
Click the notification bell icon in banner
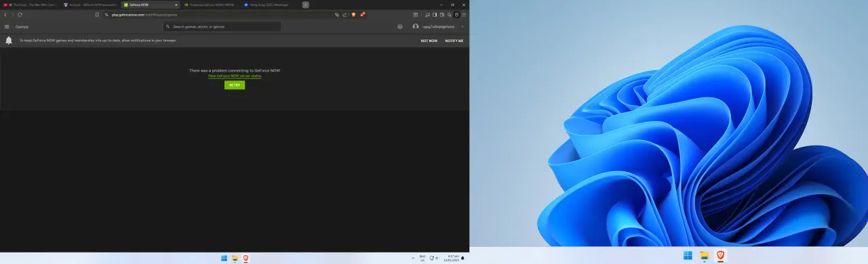tap(9, 41)
